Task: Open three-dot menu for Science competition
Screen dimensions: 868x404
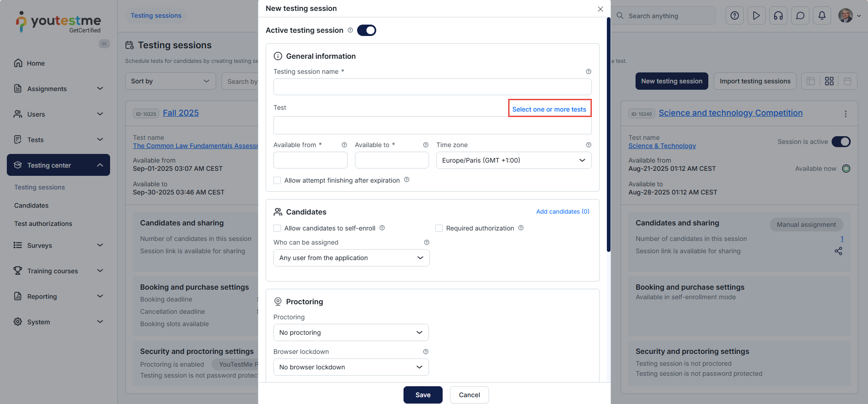Action: coord(845,114)
